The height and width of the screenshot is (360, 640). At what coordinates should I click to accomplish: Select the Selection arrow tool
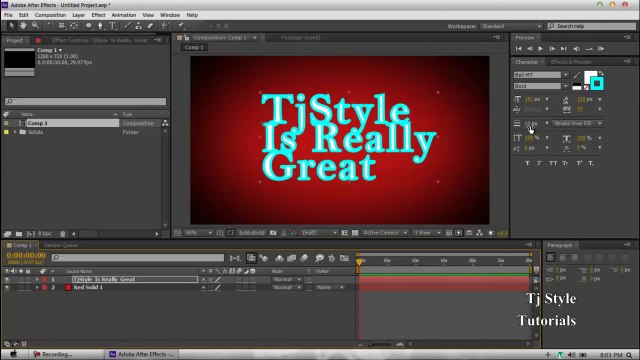(11, 26)
